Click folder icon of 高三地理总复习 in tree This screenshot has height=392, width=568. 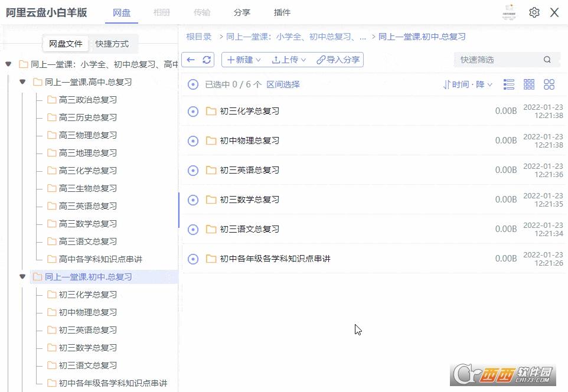(52, 153)
